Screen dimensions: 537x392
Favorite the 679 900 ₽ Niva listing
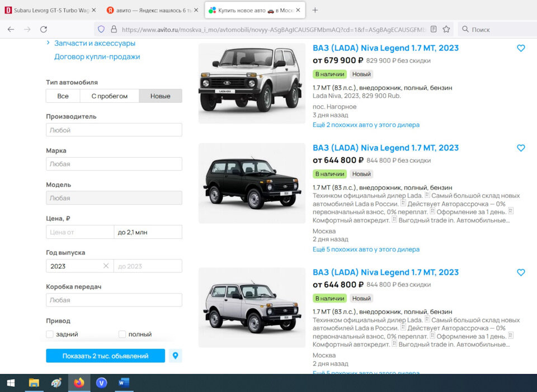[521, 48]
